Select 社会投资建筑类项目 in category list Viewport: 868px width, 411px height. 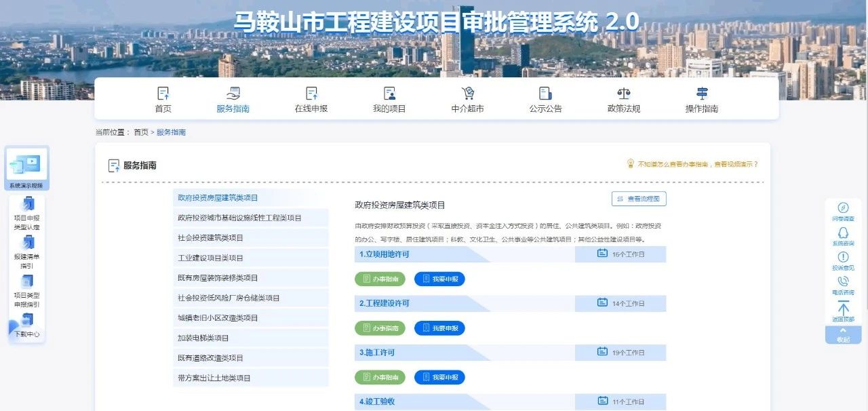click(x=210, y=238)
